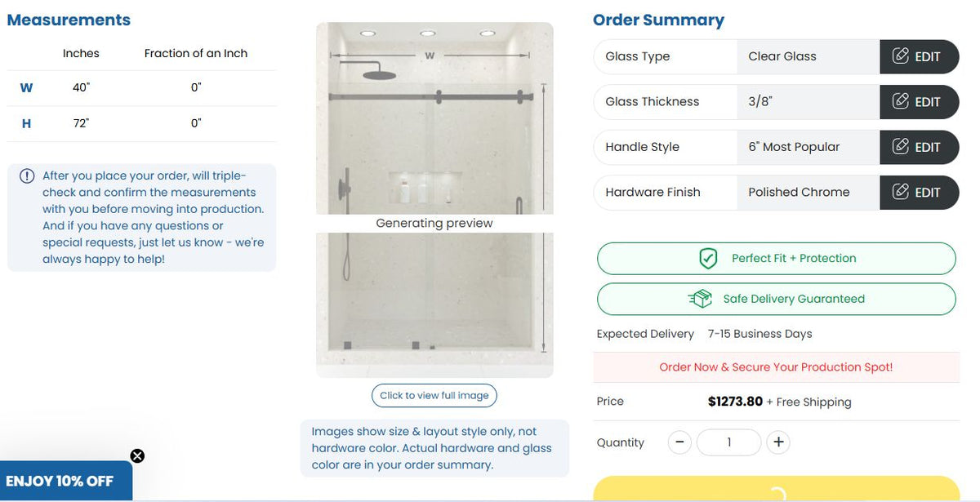Edit the Glass Thickness option
The width and height of the screenshot is (980, 502).
[919, 102]
